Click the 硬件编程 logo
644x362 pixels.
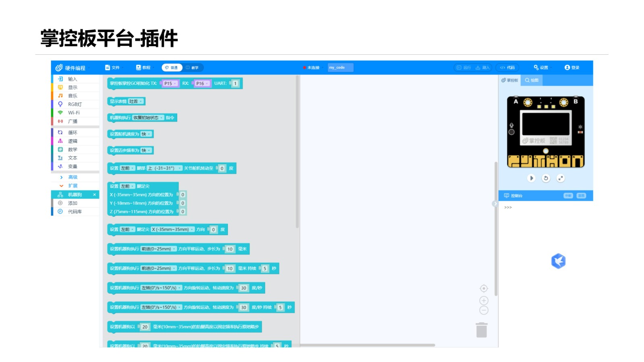70,68
